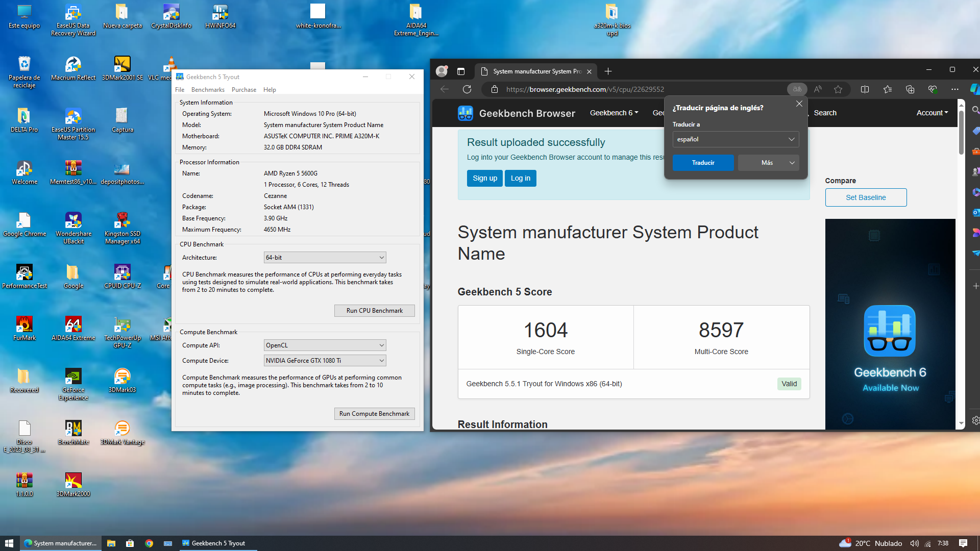980x551 pixels.
Task: Open Benchmarks menu in Geekbench 5
Action: (x=208, y=90)
